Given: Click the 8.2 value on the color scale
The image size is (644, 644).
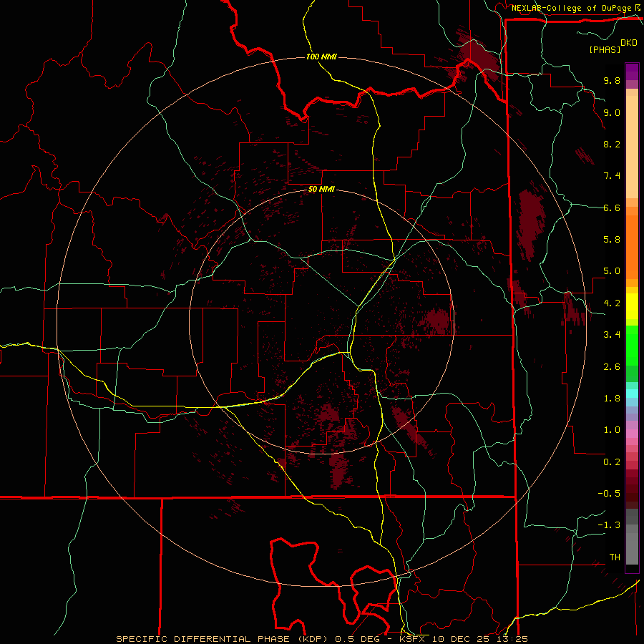Looking at the screenshot, I should [x=612, y=144].
